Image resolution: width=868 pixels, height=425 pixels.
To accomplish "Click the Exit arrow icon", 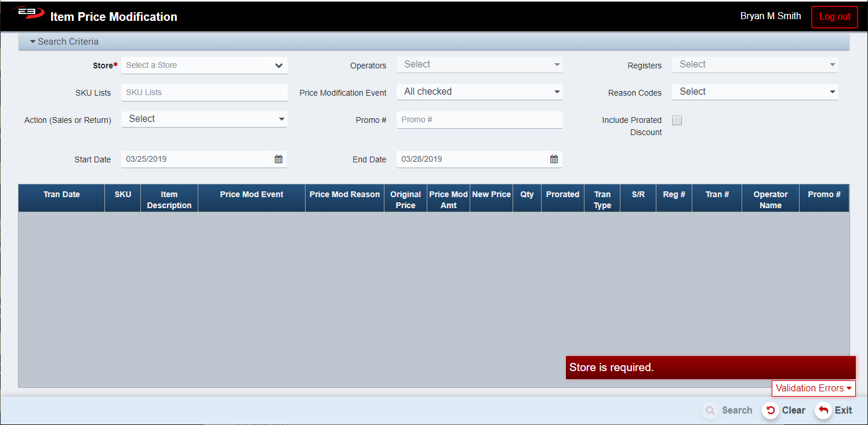I will click(823, 411).
